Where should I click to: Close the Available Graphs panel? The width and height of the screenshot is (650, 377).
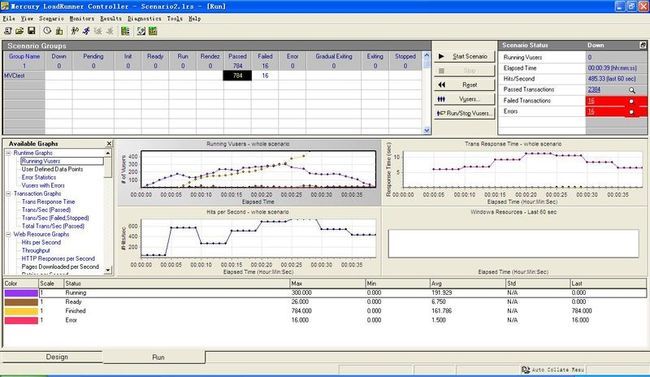[109, 144]
